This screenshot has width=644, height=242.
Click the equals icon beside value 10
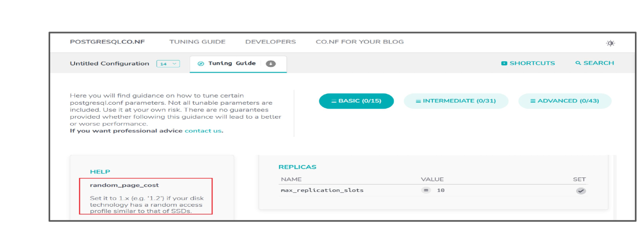pyautogui.click(x=426, y=190)
